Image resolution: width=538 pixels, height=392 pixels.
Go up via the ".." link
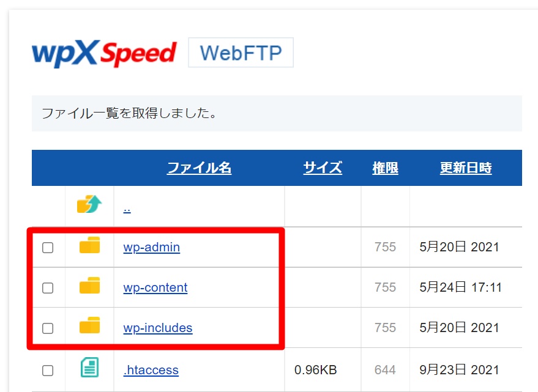click(x=127, y=209)
